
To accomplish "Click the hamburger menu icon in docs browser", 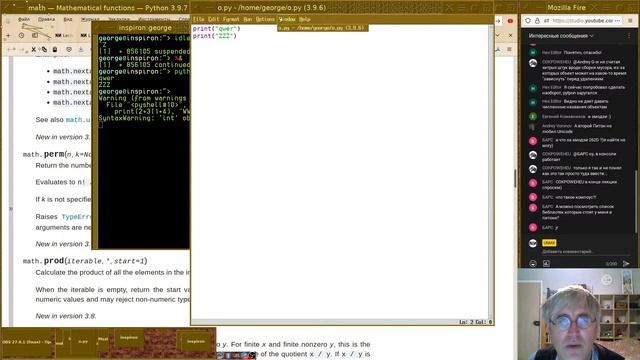I will tap(509, 49).
